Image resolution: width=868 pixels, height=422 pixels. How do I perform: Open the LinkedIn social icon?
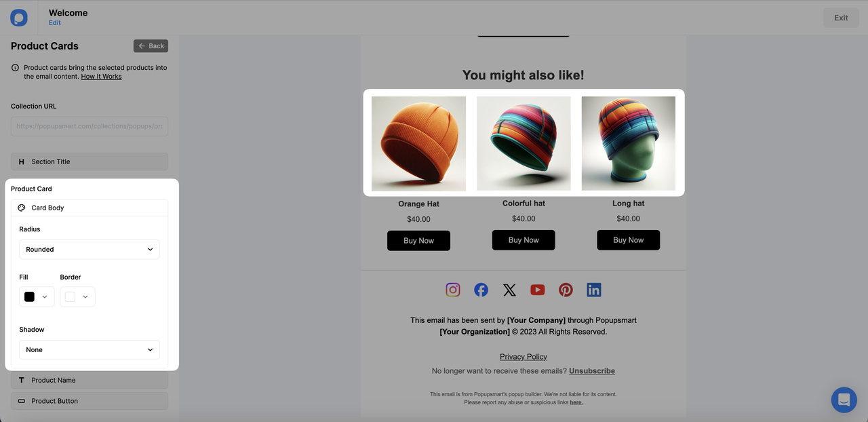tap(594, 290)
